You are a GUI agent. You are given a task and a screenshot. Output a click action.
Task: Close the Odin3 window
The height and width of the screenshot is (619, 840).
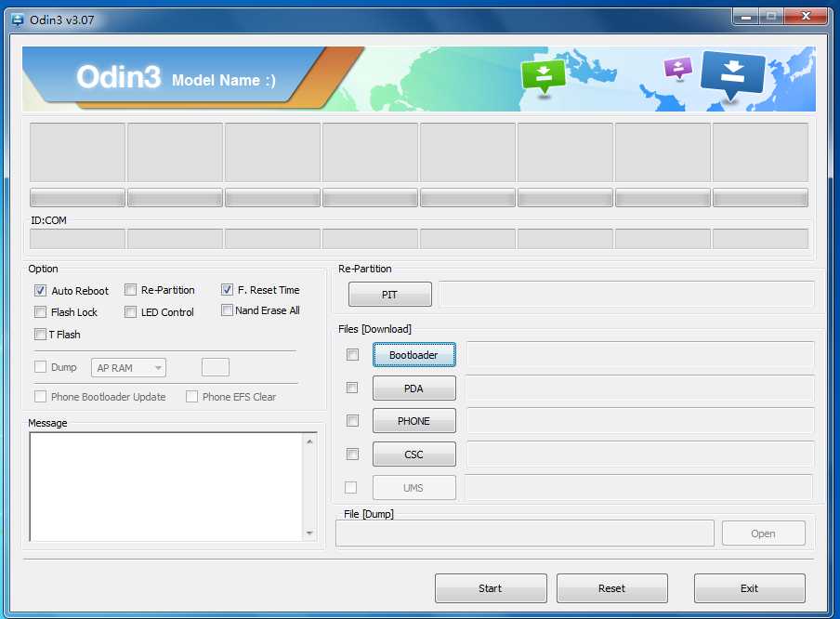coord(806,17)
